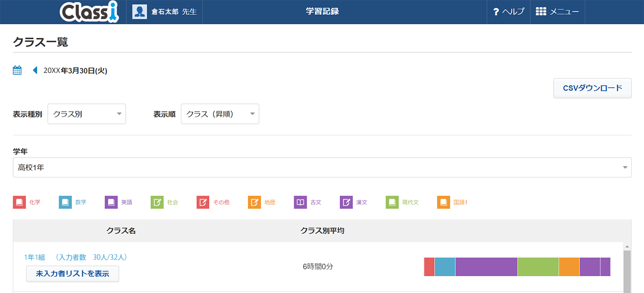Open the 表示順 クラス（昇順） dropdown
644x293 pixels.
pyautogui.click(x=220, y=114)
